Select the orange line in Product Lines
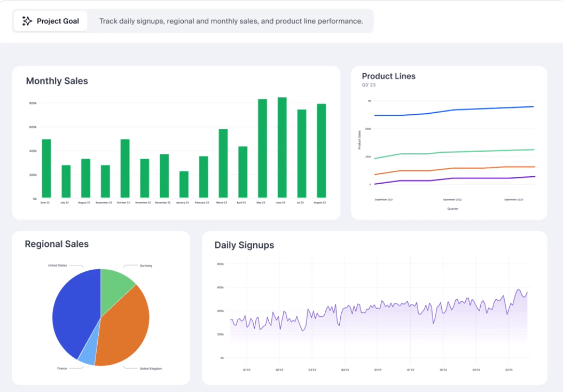This screenshot has height=392, width=563. (x=454, y=168)
